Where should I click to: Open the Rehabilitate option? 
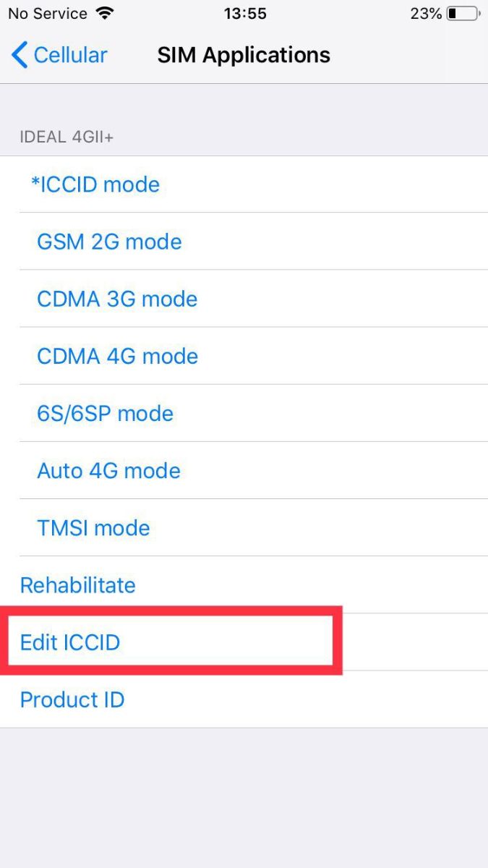click(x=244, y=584)
